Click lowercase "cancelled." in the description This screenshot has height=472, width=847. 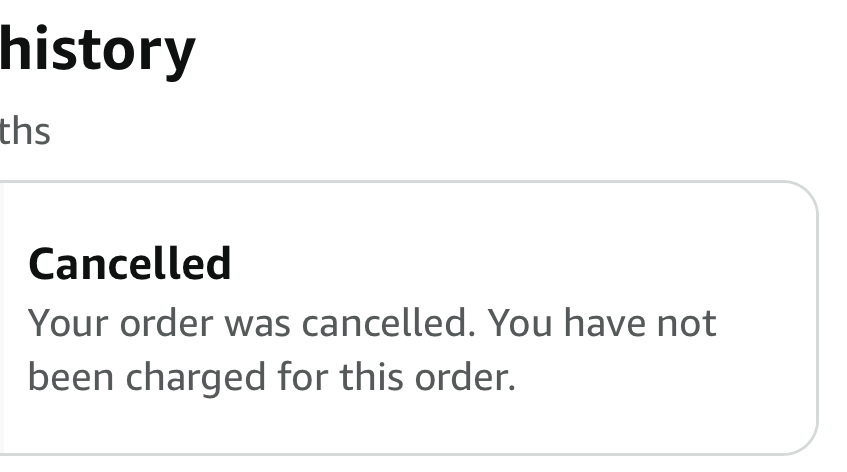398,324
